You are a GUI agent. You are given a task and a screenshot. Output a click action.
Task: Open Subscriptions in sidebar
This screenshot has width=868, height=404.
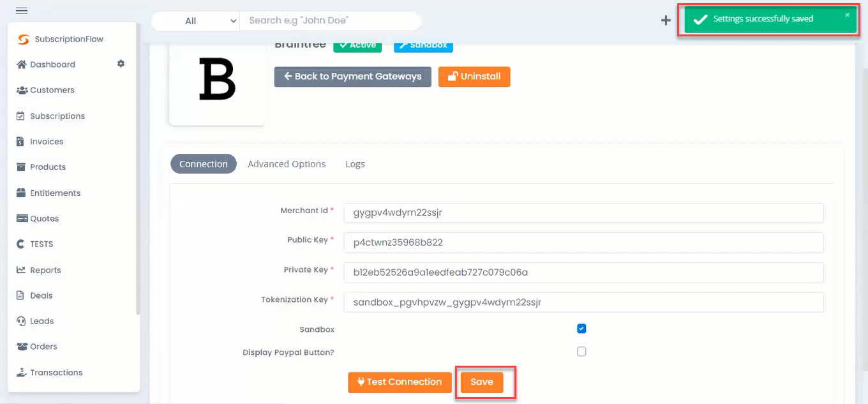pyautogui.click(x=57, y=116)
